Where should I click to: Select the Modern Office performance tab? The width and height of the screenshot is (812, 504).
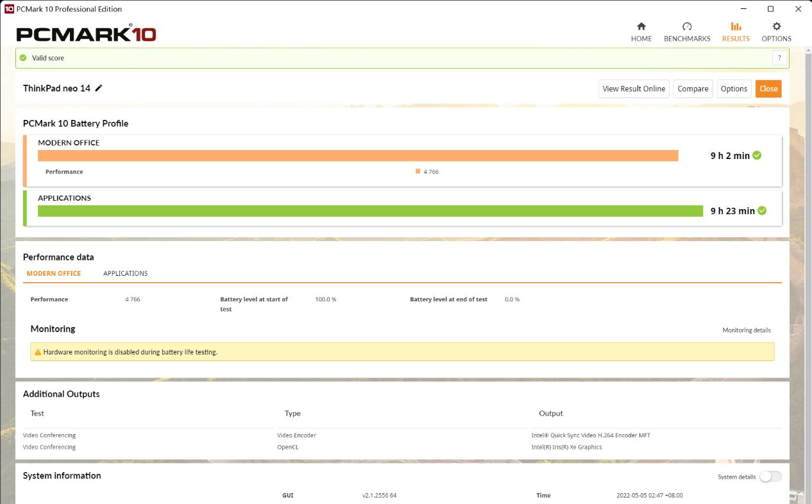54,273
